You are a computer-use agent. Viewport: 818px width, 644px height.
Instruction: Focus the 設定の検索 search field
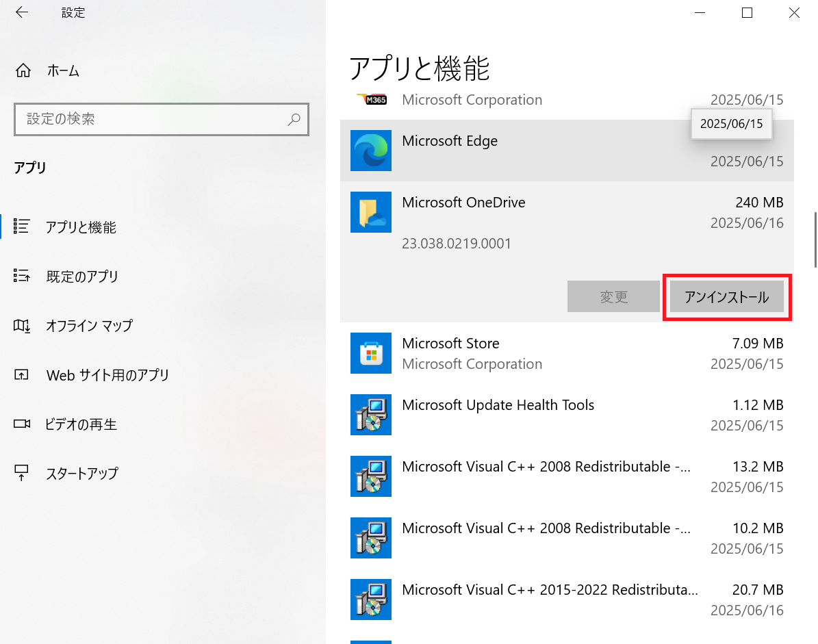[x=162, y=119]
